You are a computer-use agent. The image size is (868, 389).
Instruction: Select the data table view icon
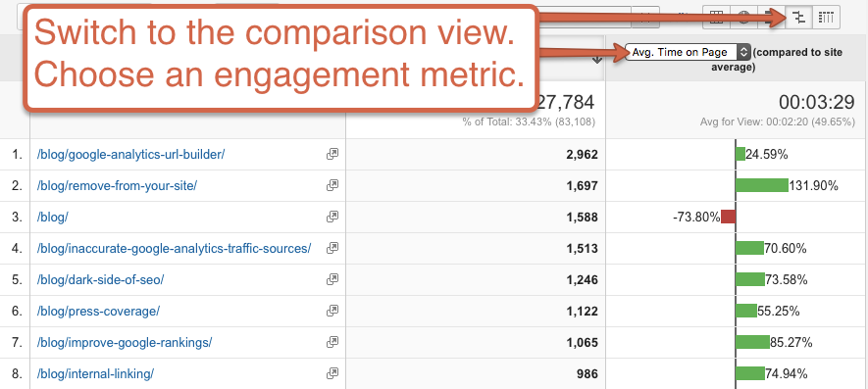[x=716, y=18]
